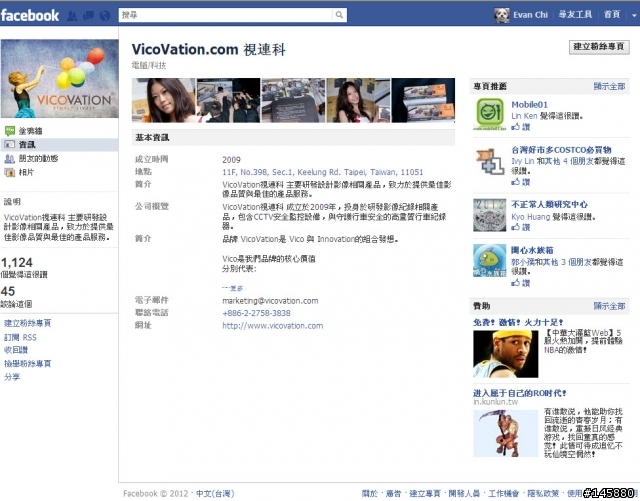Open the messages icon in header
The height and width of the screenshot is (501, 640).
point(89,16)
